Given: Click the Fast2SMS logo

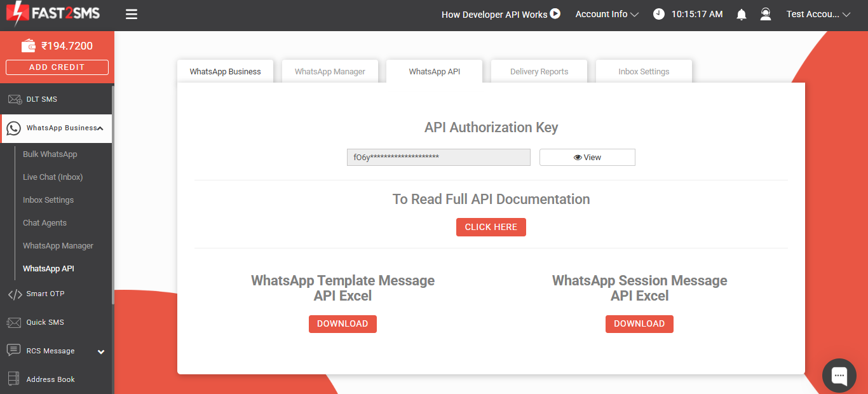Looking at the screenshot, I should (x=53, y=14).
